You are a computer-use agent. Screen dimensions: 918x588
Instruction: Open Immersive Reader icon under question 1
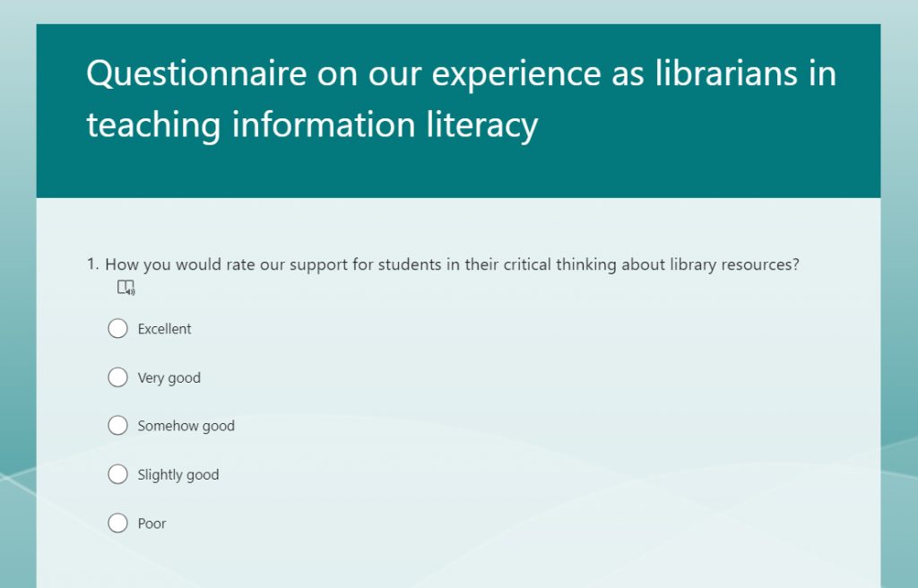[x=126, y=288]
